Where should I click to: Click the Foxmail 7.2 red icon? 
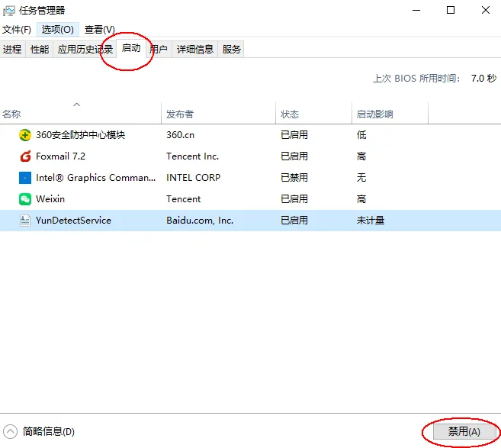[25, 156]
